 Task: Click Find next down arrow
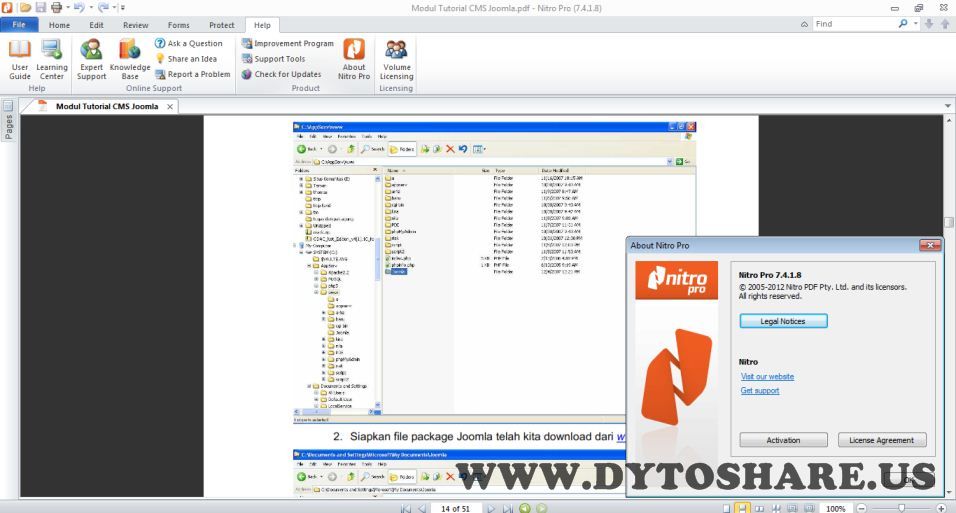929,24
